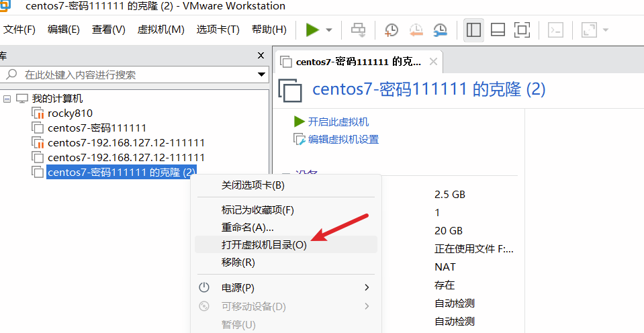Click the wrench icon beside 编辑虚拟机设置
This screenshot has width=644, height=333.
[300, 140]
